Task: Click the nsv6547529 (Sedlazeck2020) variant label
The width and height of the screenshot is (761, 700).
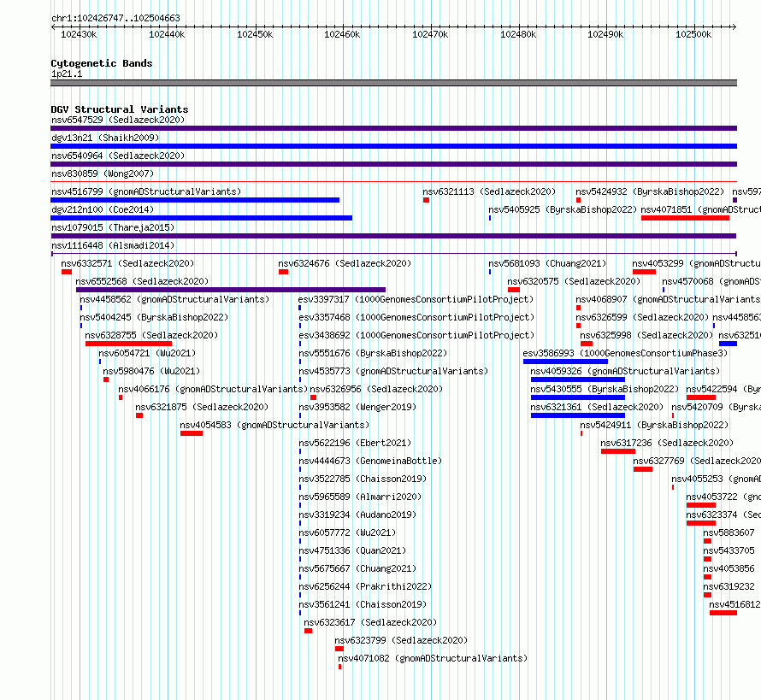Action: (118, 120)
